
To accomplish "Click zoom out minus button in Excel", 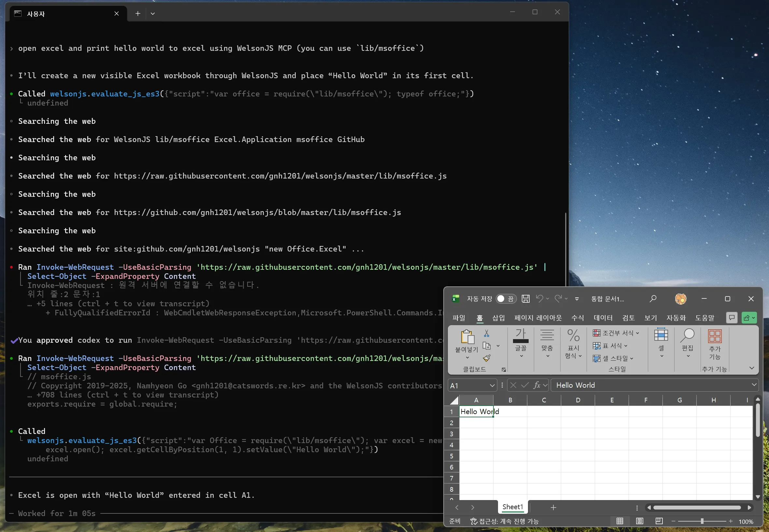I will [x=673, y=521].
